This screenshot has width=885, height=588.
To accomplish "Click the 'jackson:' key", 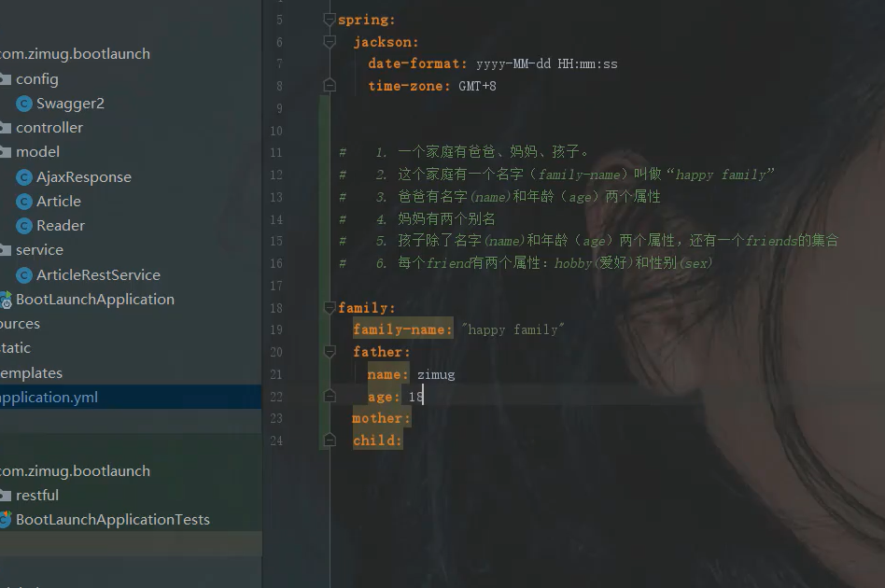I will point(386,42).
